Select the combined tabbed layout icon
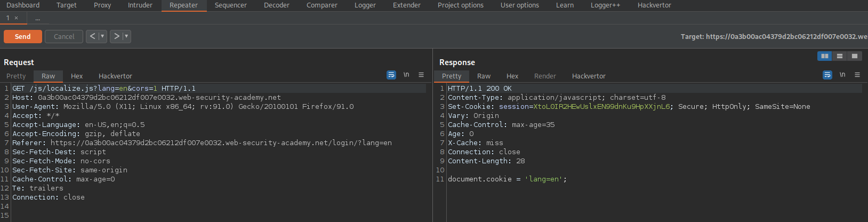The image size is (868, 222). [855, 56]
